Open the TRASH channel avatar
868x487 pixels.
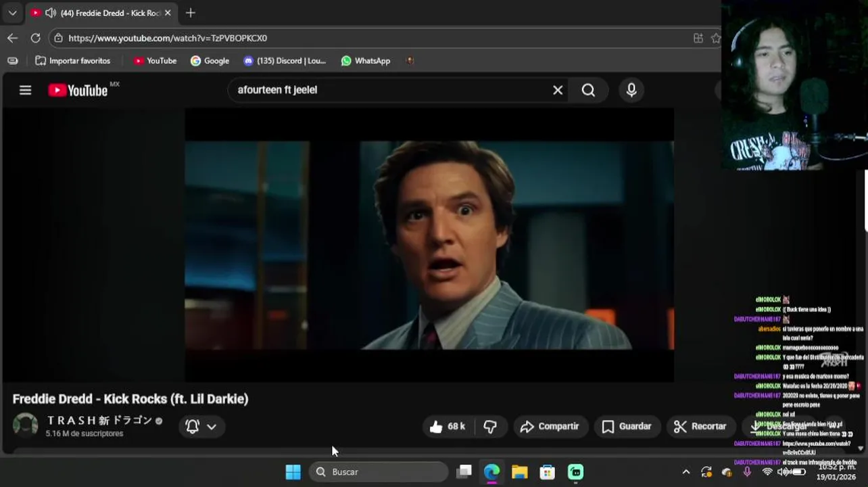coord(26,425)
